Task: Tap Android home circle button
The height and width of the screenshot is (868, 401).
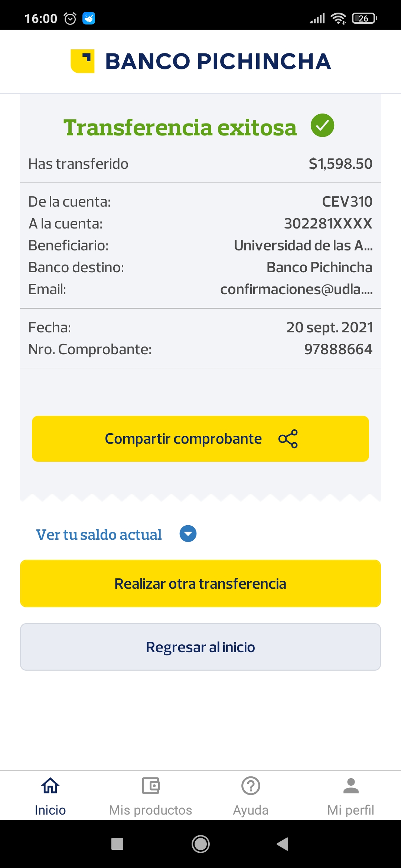Action: pyautogui.click(x=200, y=844)
